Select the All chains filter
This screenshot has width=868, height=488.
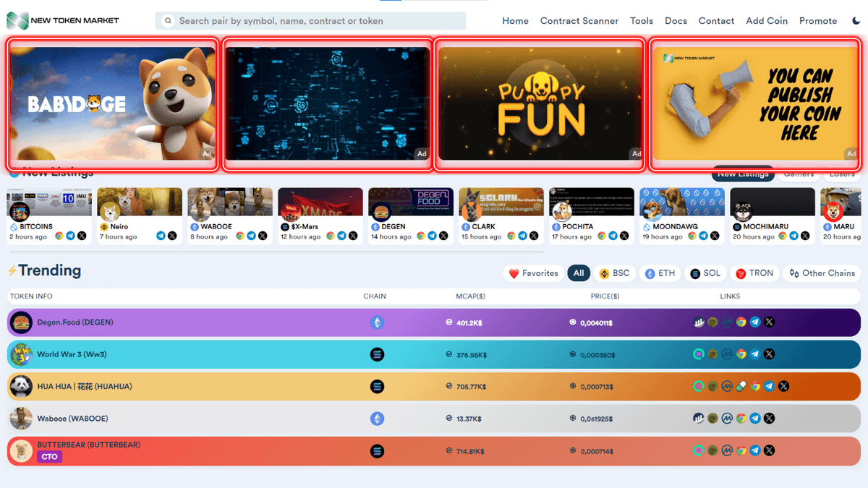click(x=579, y=273)
